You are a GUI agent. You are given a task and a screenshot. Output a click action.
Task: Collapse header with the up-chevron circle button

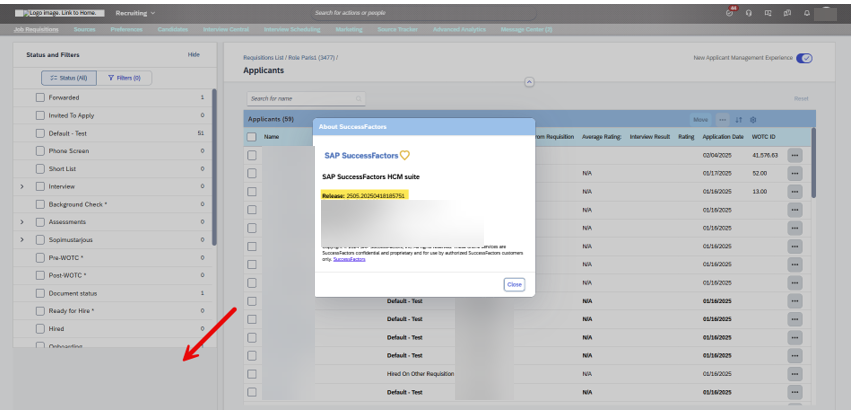click(529, 82)
